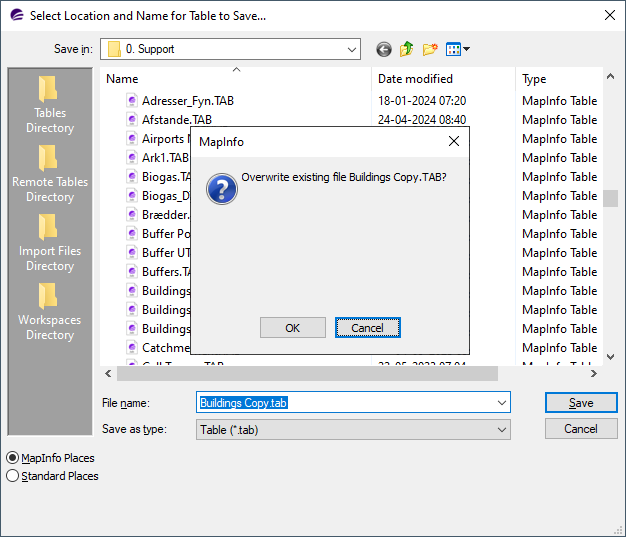This screenshot has height=537, width=626.
Task: Click the Biogas.TAB file icon
Action: [132, 177]
